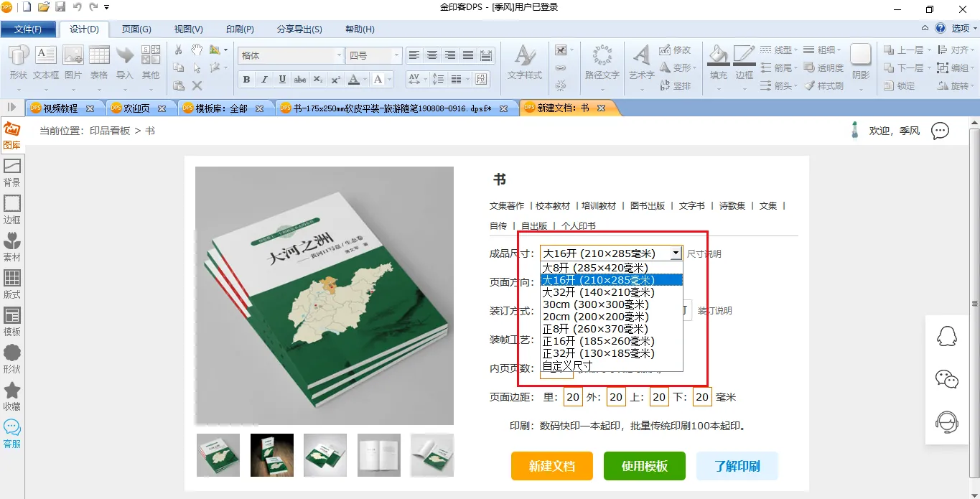Open the chat message bubble icon
Viewport: 980px width, 499px height.
940,131
